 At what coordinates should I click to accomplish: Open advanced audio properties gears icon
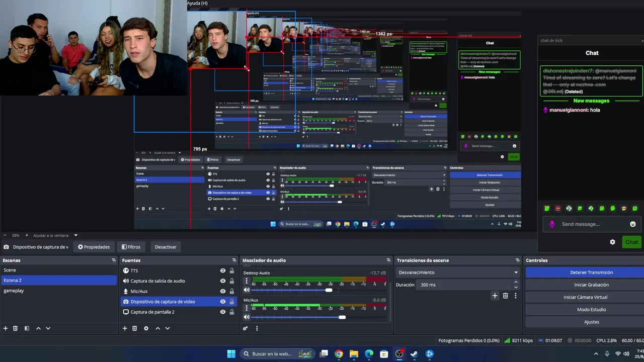[246, 328]
